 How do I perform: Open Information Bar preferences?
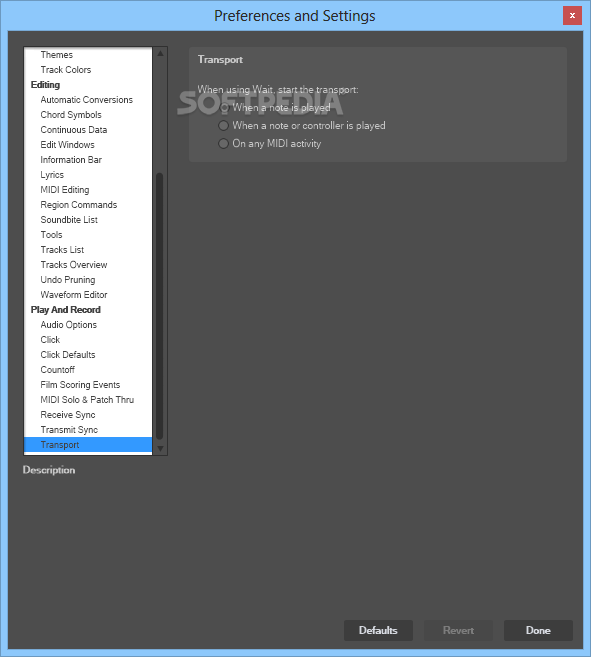88,160
